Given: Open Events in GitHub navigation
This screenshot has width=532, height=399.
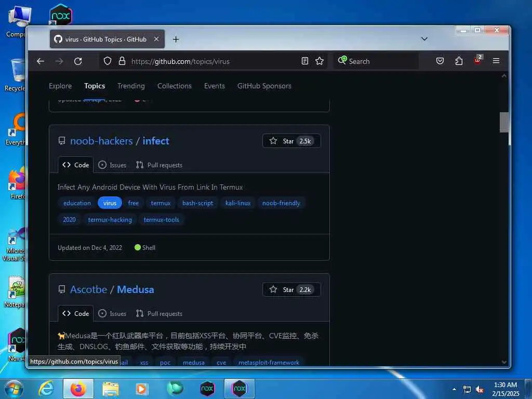Looking at the screenshot, I should [215, 86].
